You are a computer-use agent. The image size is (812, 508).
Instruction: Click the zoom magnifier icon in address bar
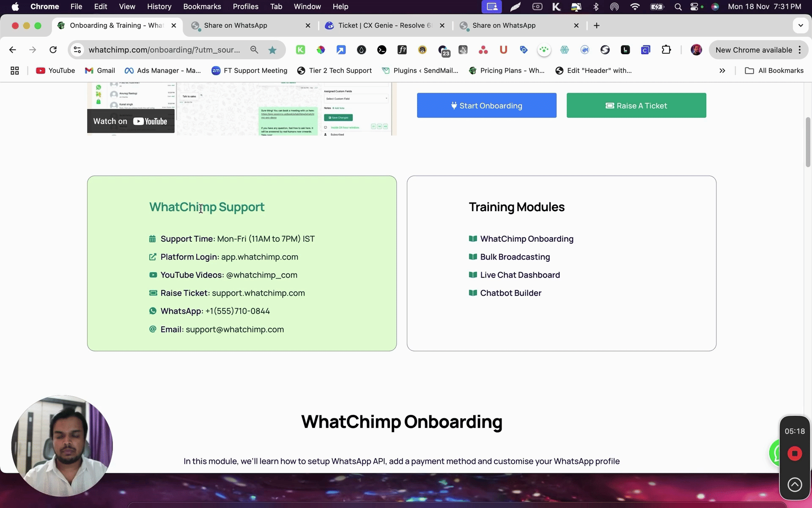pos(254,50)
